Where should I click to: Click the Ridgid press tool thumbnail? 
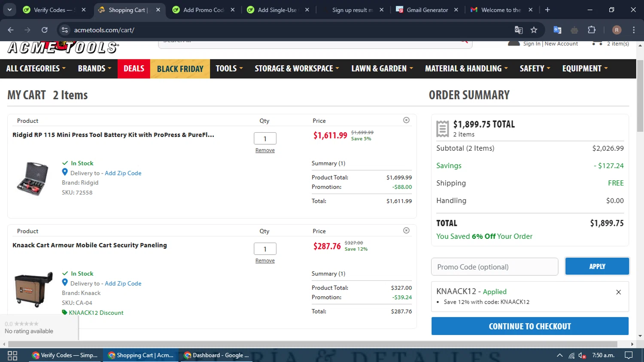(33, 179)
